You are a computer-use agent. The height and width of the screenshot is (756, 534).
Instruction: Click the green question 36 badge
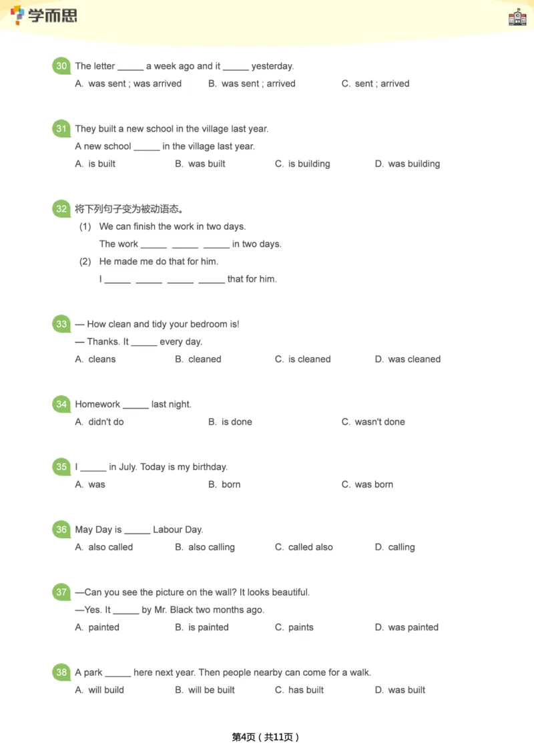coord(61,530)
